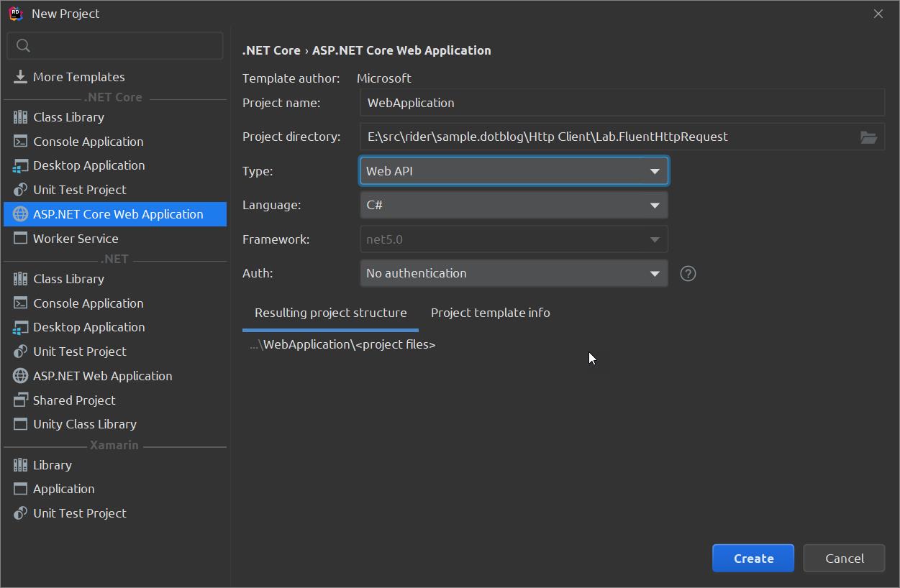
Task: Focus the template search field
Action: [115, 46]
